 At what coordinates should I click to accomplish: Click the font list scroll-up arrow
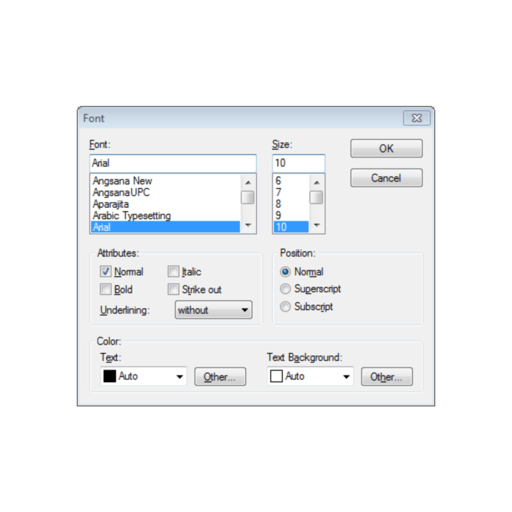(248, 182)
